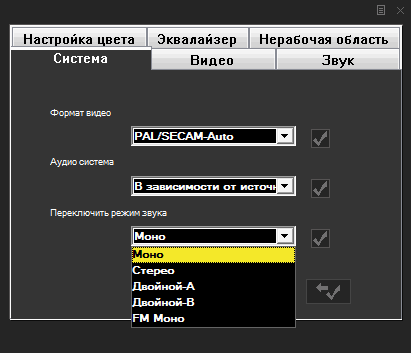This screenshot has width=411, height=360.
Task: Pick Двойной-B sound mode
Action: (213, 302)
